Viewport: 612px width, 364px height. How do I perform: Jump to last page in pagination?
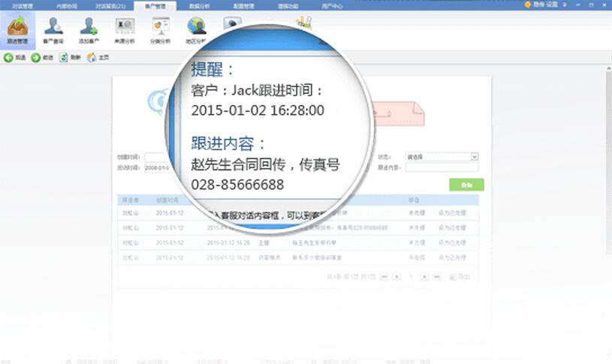437,277
